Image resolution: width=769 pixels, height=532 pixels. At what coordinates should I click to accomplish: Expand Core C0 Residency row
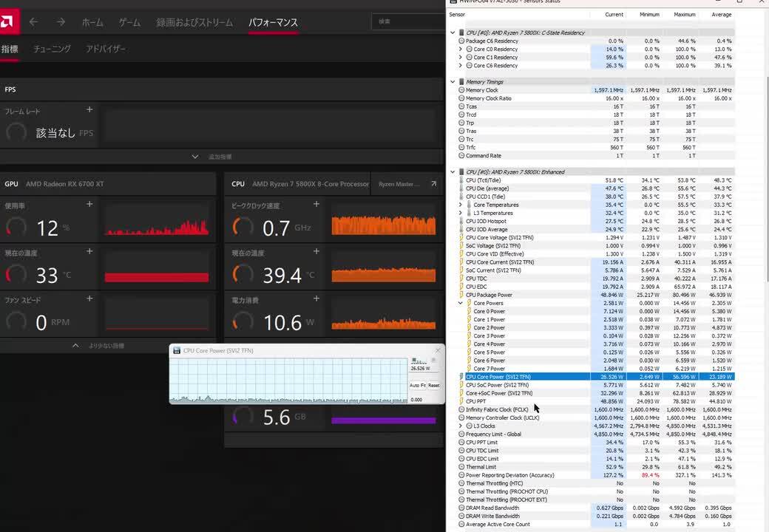click(461, 49)
